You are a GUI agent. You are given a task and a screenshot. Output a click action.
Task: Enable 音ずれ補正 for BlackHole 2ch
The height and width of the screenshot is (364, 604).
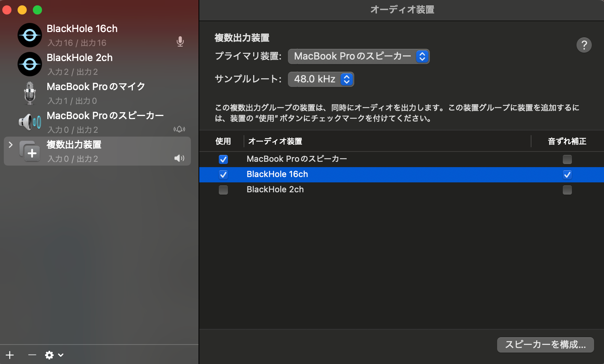(x=567, y=190)
